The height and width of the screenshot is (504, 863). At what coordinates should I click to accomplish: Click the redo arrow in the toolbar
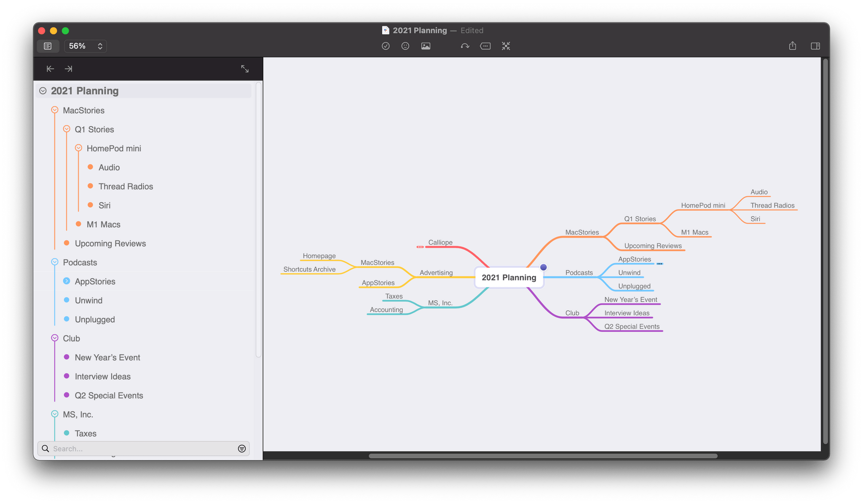click(464, 46)
